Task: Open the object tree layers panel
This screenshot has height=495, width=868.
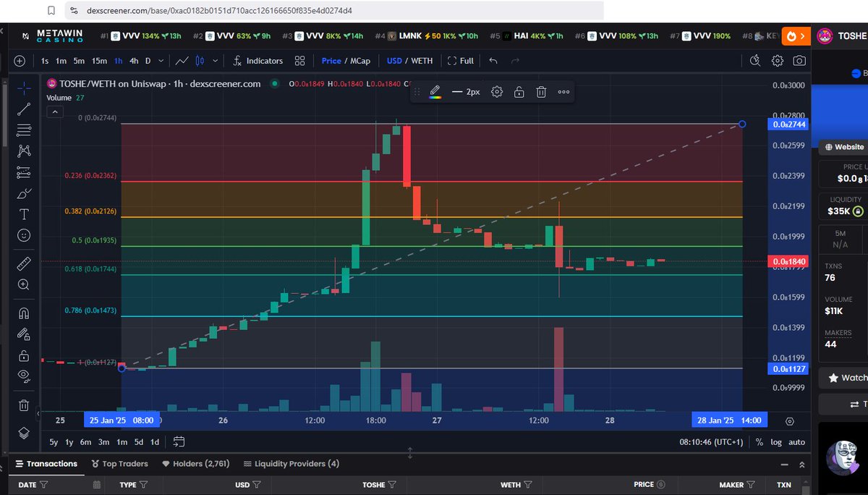Action: [x=24, y=433]
